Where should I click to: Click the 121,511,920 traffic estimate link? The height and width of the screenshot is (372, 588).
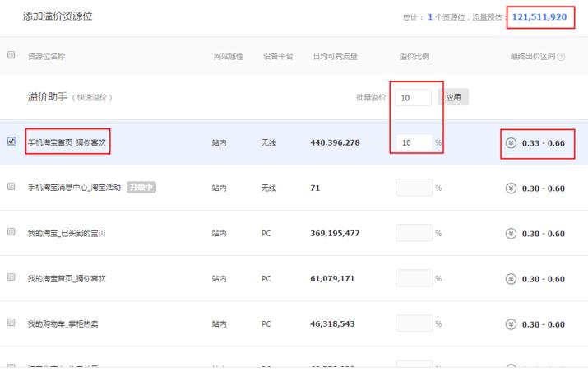point(539,16)
